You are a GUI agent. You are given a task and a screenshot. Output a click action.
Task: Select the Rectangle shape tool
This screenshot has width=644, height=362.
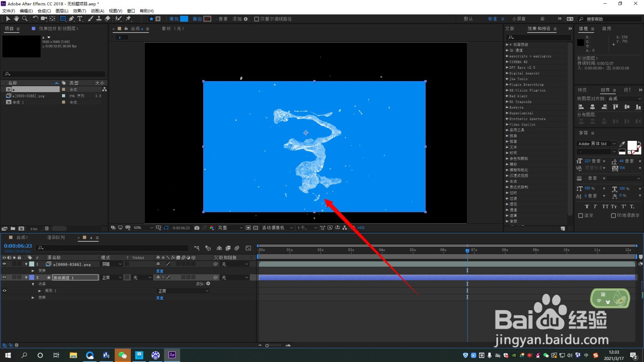[63, 19]
